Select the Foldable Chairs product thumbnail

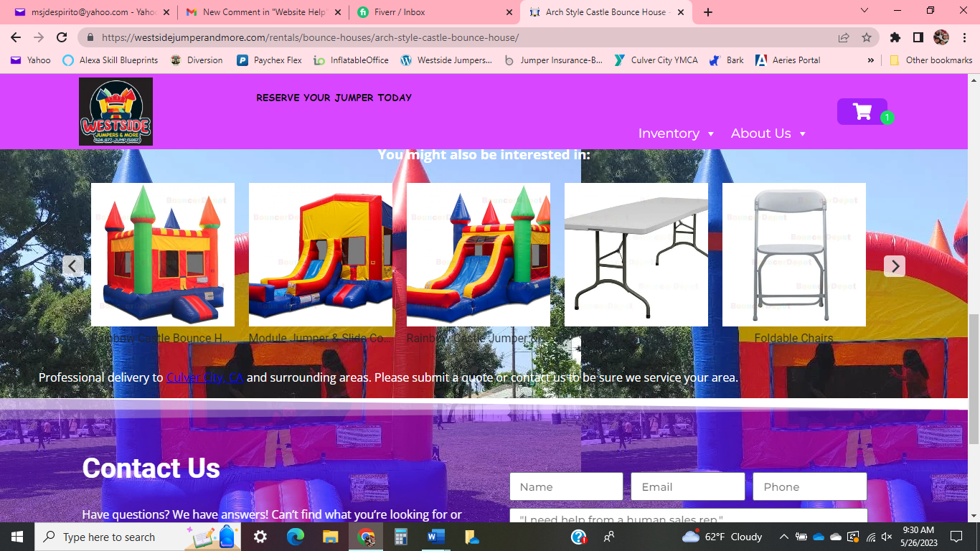pyautogui.click(x=793, y=255)
